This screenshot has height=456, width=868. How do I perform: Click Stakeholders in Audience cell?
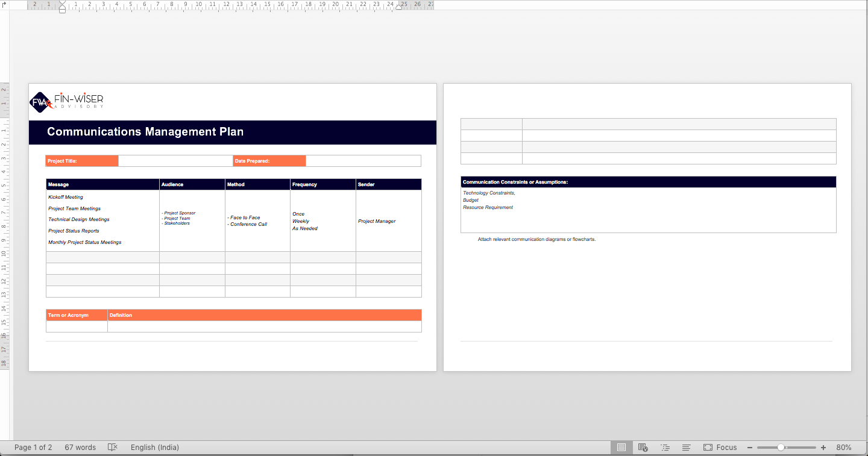point(177,223)
